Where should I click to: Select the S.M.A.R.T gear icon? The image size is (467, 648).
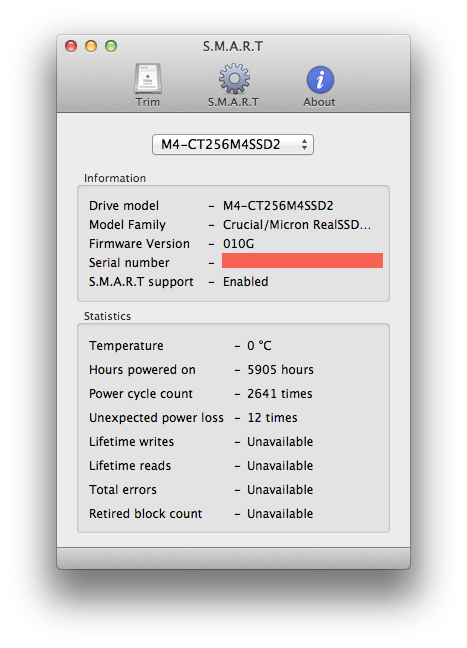(234, 79)
